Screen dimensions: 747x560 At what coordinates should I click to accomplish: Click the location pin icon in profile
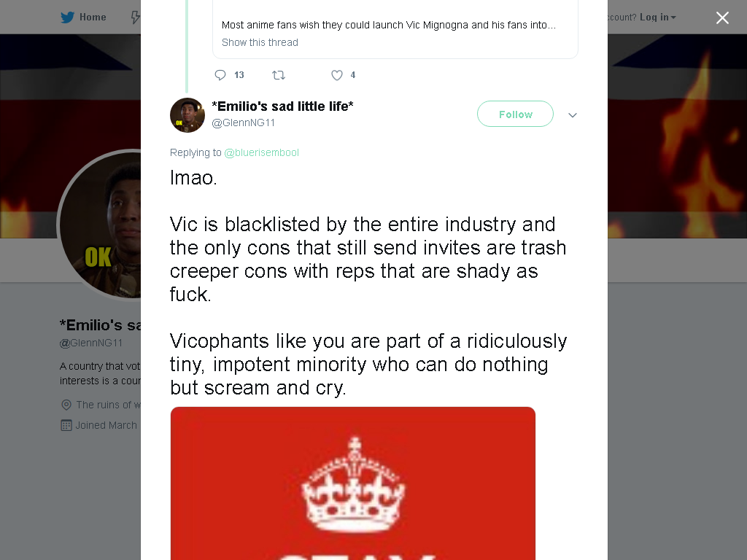66,405
